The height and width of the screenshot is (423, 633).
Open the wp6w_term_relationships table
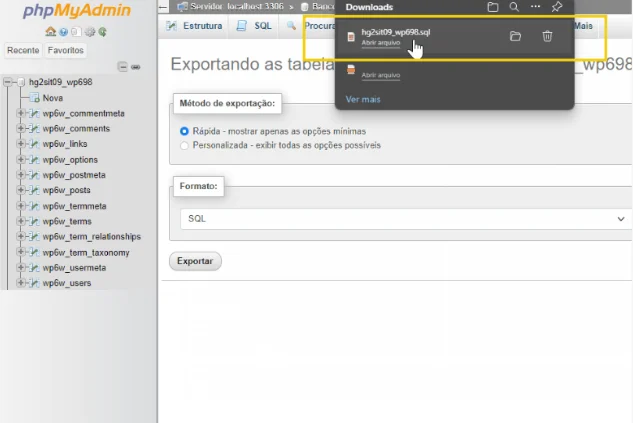[92, 237]
